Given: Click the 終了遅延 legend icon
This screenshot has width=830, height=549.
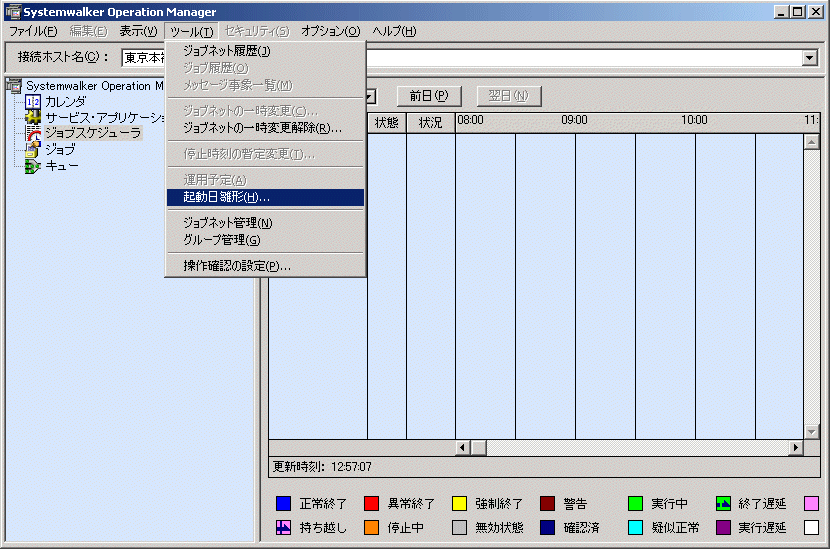Looking at the screenshot, I should [723, 503].
